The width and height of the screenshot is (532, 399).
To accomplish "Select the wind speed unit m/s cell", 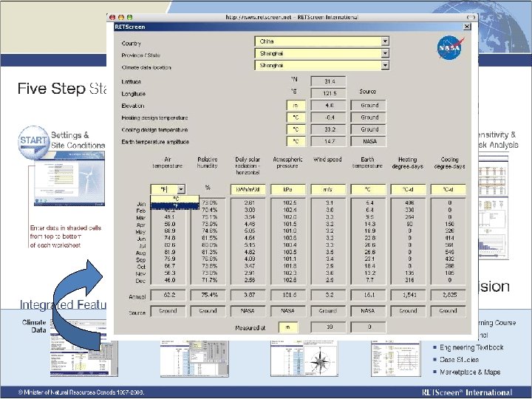I will point(328,189).
